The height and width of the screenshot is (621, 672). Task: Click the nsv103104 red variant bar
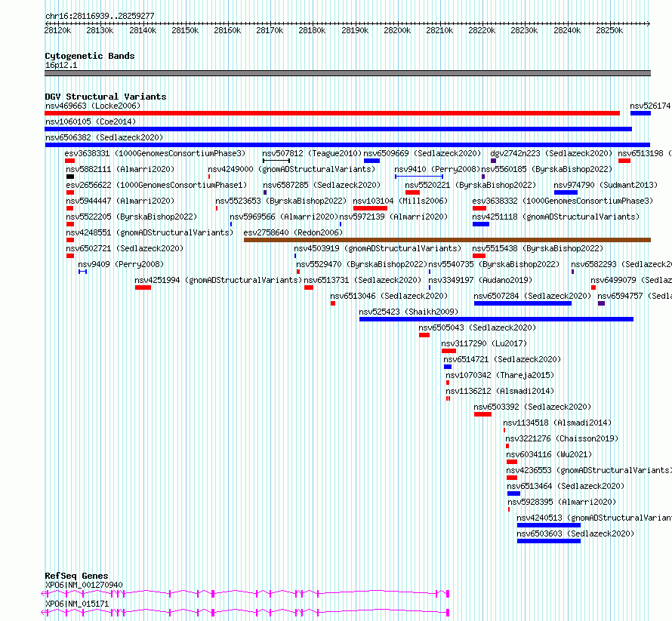tap(370, 208)
